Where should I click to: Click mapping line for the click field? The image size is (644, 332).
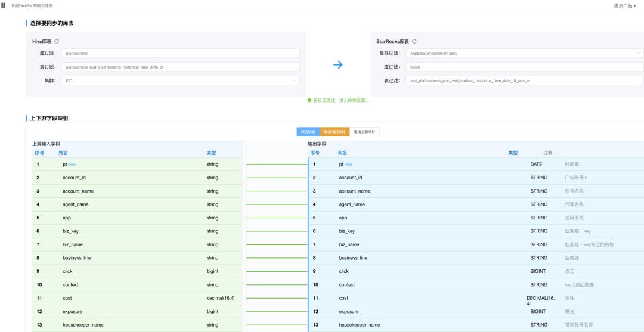[277, 271]
